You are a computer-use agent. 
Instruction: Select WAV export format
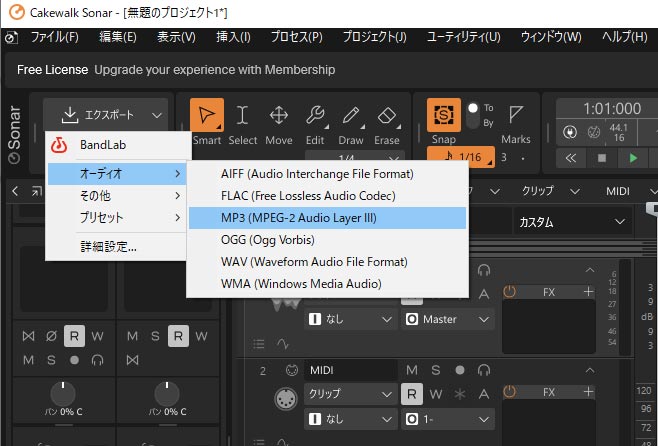327,262
